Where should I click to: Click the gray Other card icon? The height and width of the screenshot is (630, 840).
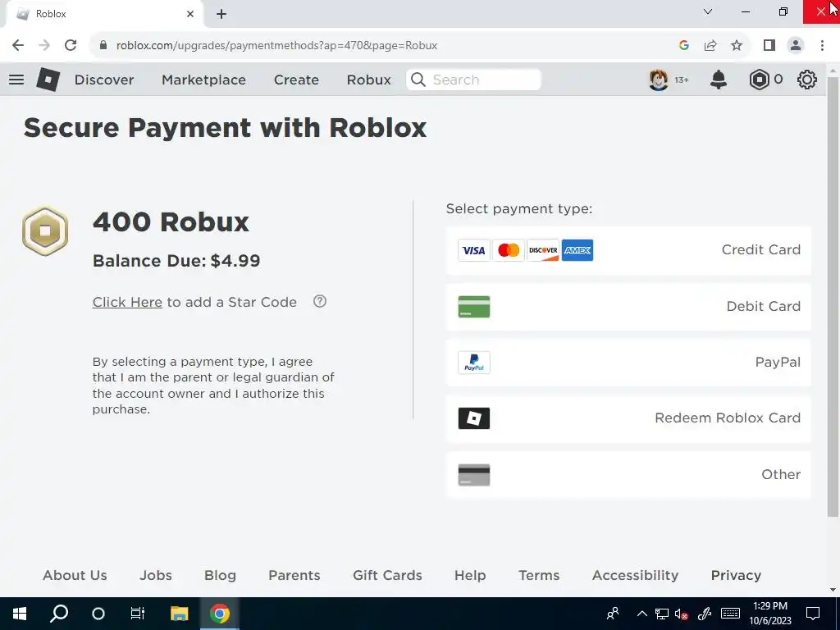pos(473,475)
